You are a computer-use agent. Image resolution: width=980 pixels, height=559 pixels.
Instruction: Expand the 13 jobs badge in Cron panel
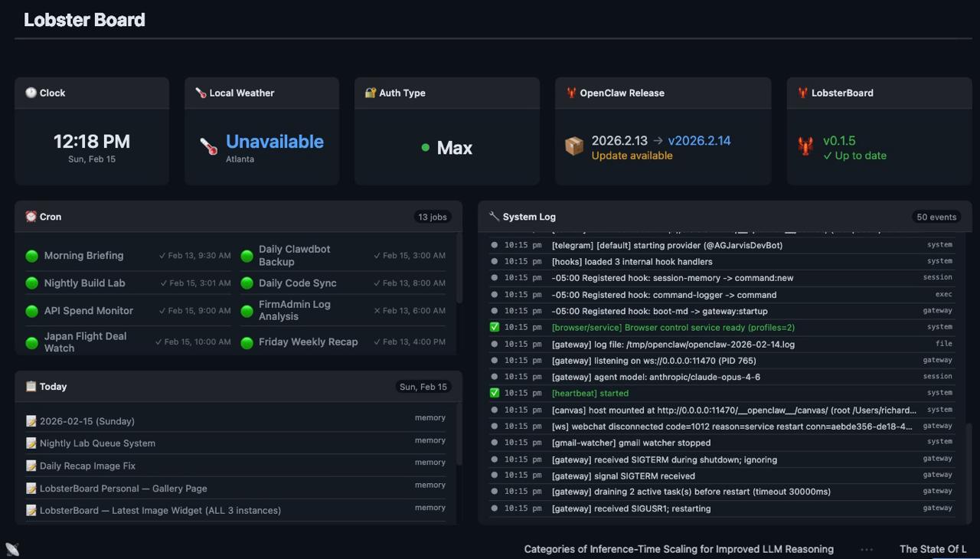(433, 217)
